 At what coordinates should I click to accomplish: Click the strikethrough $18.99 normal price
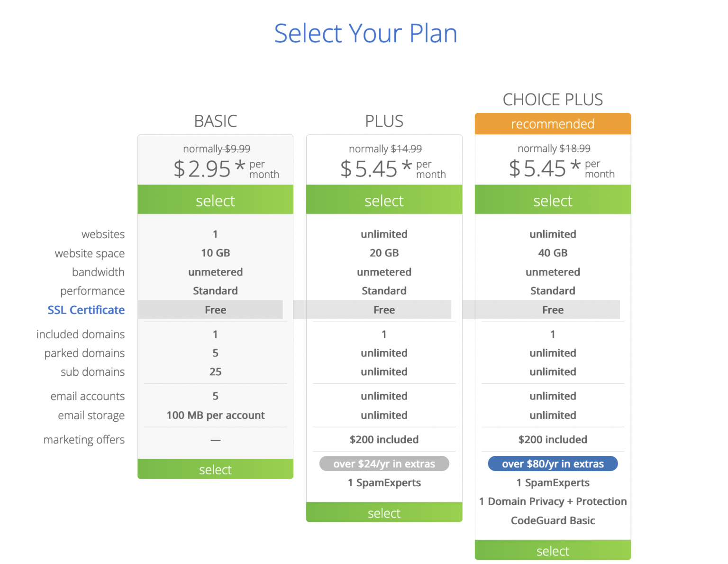(574, 148)
